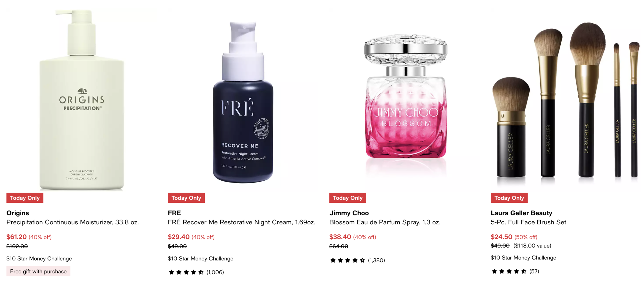This screenshot has width=644, height=282.
Task: Click the Laura Geller brush set star rating
Action: click(x=509, y=271)
